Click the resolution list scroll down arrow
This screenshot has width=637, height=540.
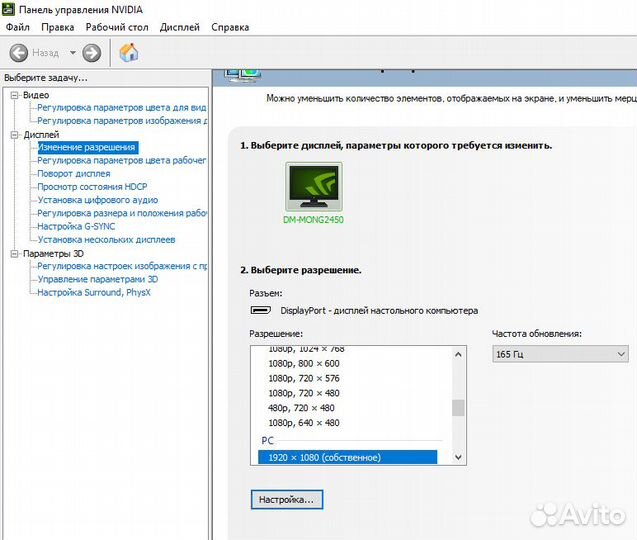click(458, 457)
